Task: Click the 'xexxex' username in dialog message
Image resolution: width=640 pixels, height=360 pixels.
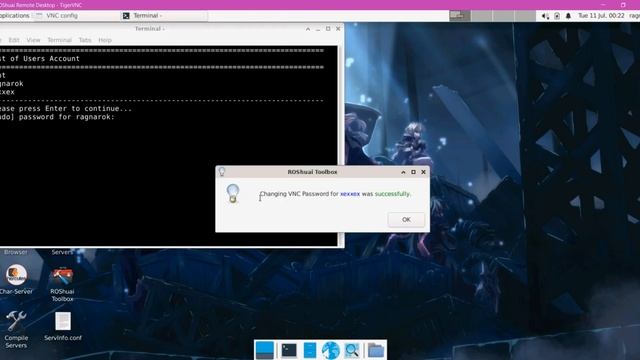Action: (350, 194)
